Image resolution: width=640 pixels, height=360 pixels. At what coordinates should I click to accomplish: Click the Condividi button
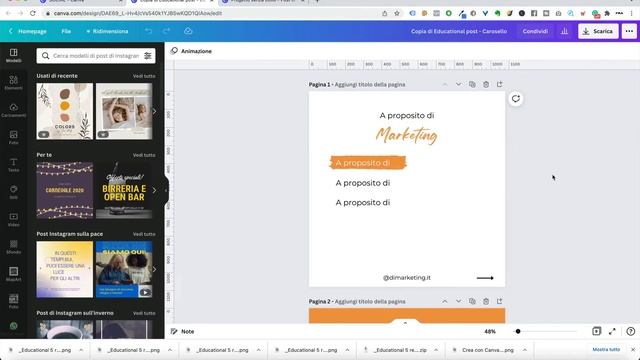535,31
